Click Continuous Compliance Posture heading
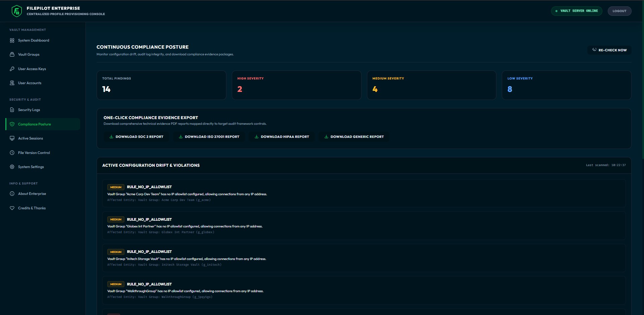This screenshot has height=315, width=644. tap(143, 47)
